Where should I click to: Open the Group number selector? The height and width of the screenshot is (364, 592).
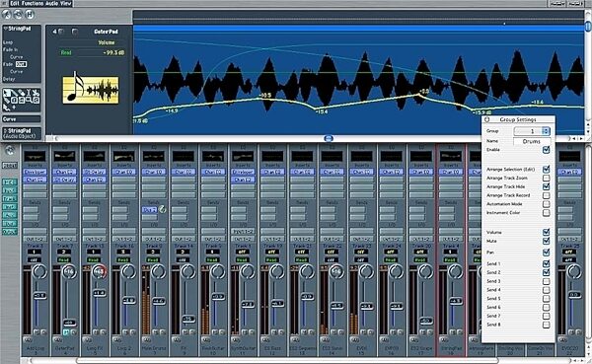tap(532, 131)
